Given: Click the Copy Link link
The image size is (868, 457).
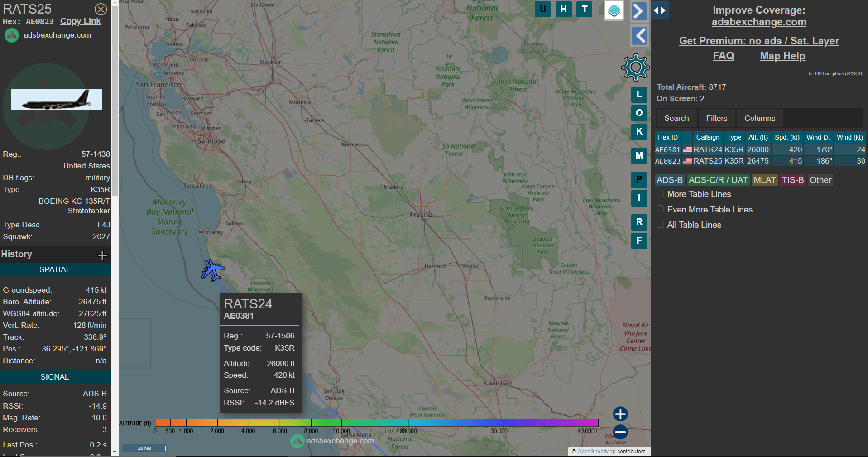Looking at the screenshot, I should click(x=81, y=21).
